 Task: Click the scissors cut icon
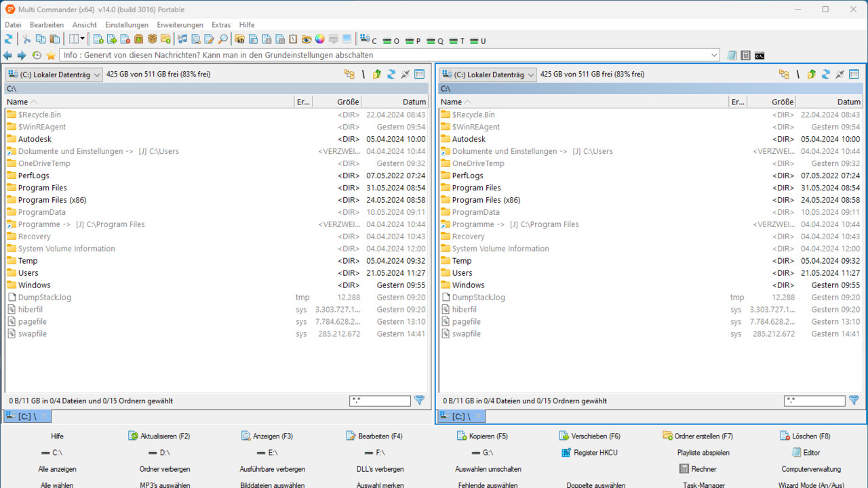(26, 39)
